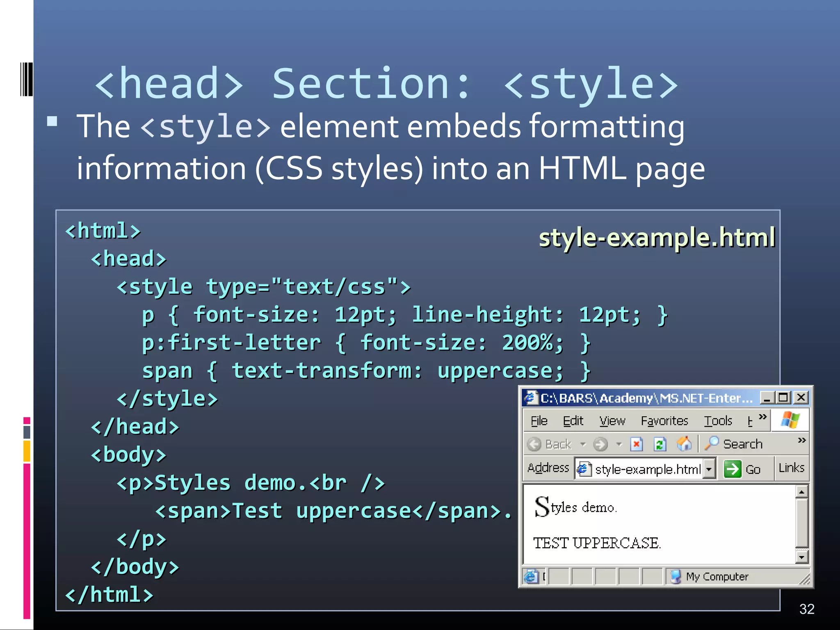Go to Home via the house icon
This screenshot has height=630, width=840.
pyautogui.click(x=684, y=444)
